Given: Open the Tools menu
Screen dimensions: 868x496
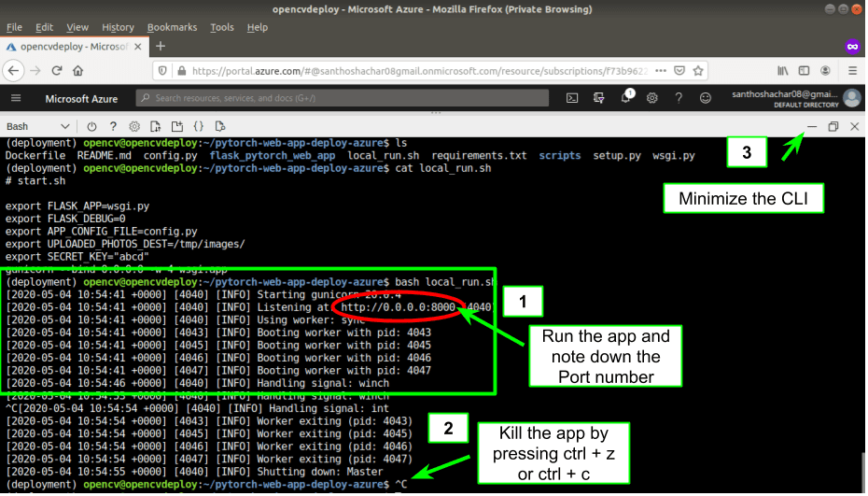Looking at the screenshot, I should (x=222, y=27).
